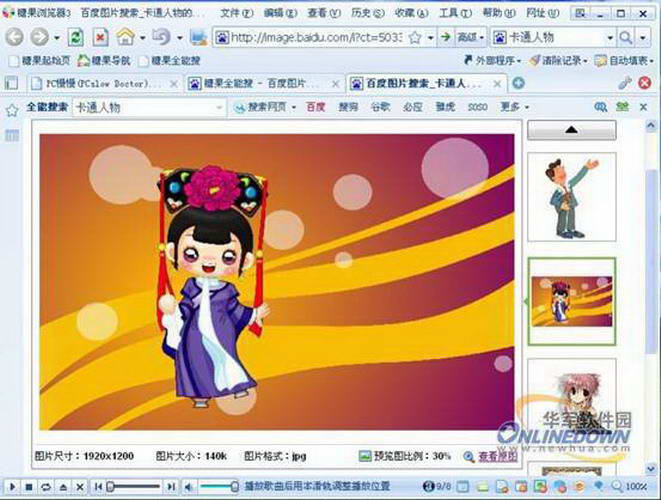Viewport: 661px width, 500px height.
Task: Open the 糖果导航 bookmark
Action: coord(104,60)
